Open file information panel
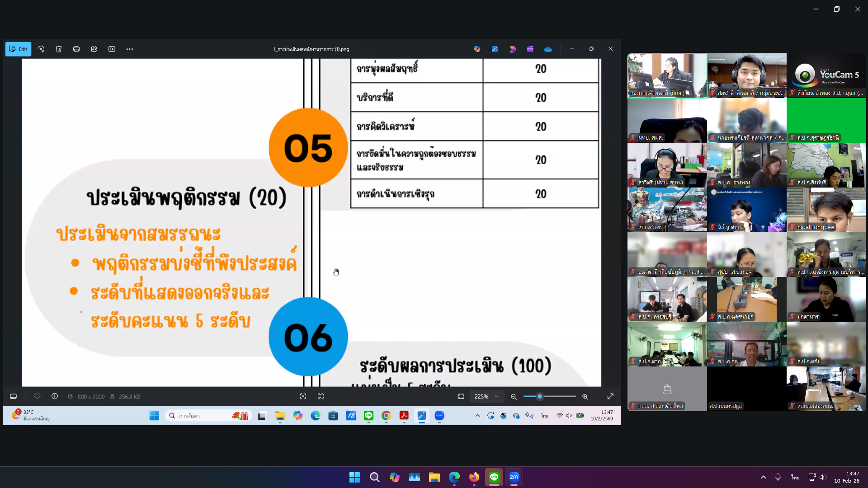This screenshot has height=488, width=868. 54,396
